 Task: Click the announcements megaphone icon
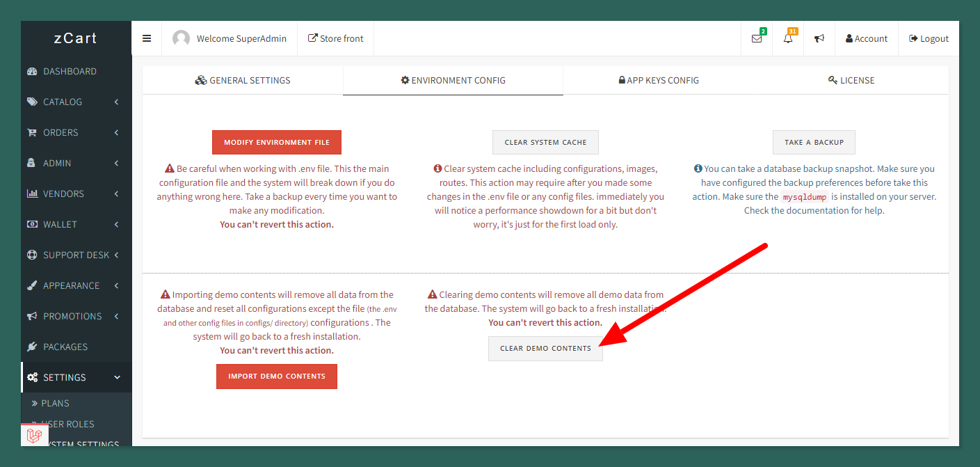pos(819,39)
